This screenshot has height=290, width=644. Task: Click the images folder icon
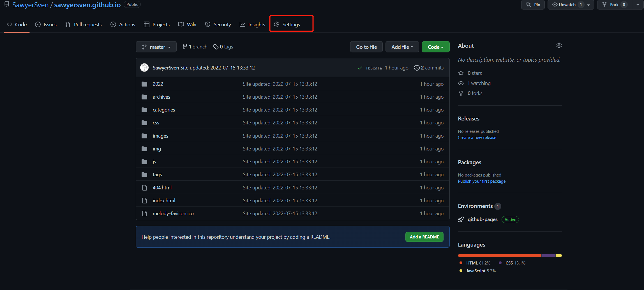pyautogui.click(x=144, y=136)
